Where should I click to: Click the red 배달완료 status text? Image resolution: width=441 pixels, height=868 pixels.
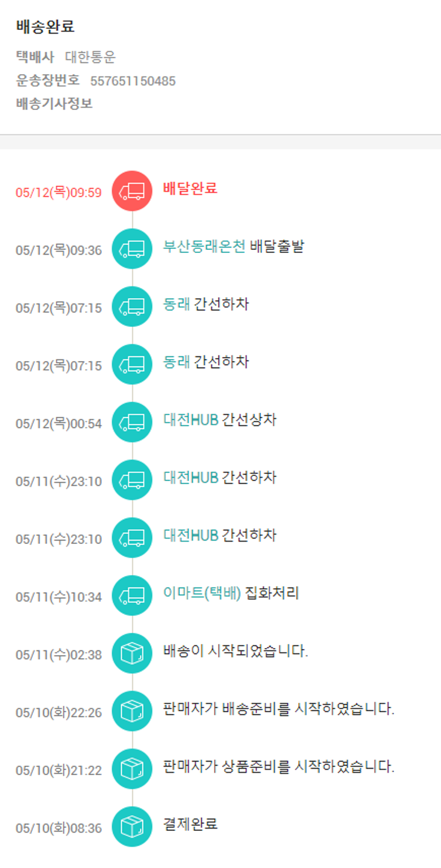coord(191,189)
